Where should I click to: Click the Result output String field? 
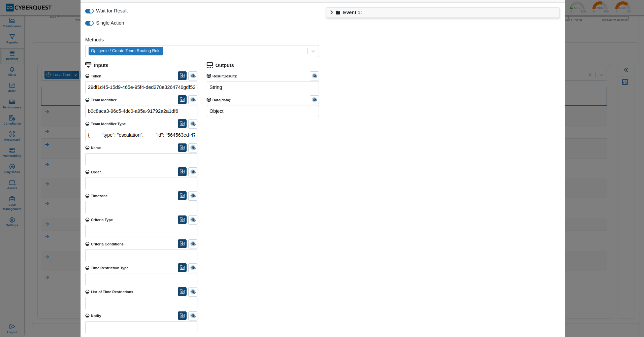263,87
